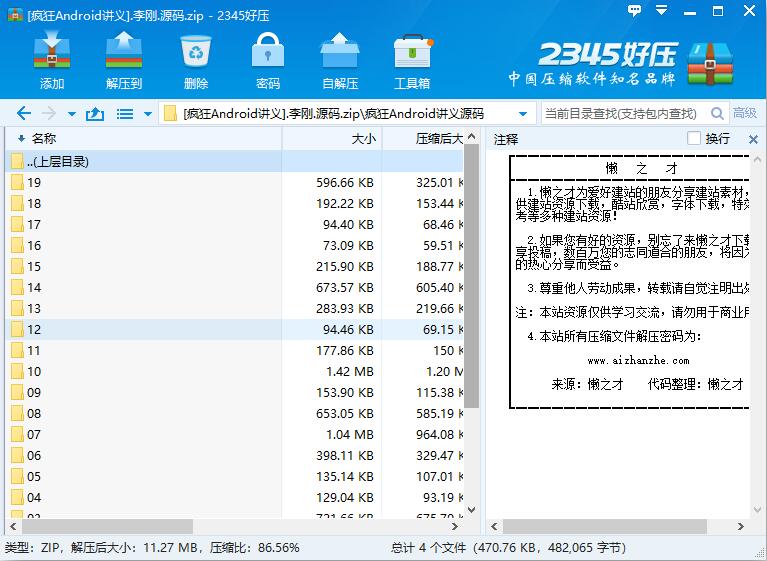The image size is (767, 561).
Task: Click the magnifier search icon
Action: [717, 114]
